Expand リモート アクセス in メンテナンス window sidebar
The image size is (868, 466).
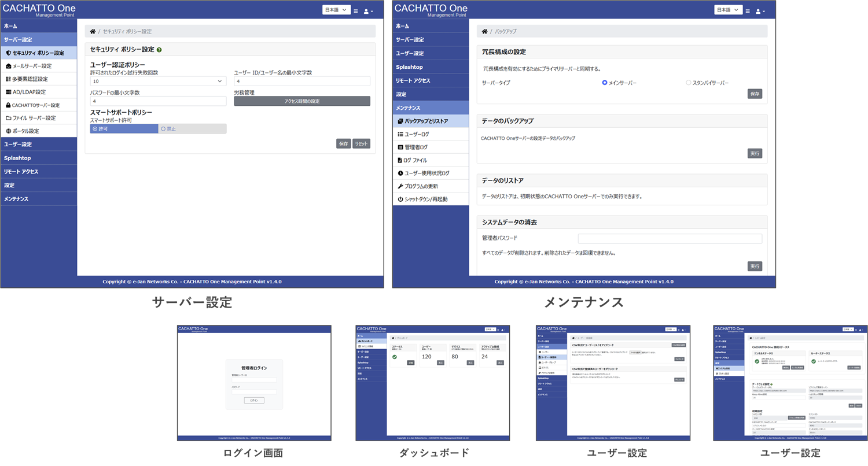(431, 80)
